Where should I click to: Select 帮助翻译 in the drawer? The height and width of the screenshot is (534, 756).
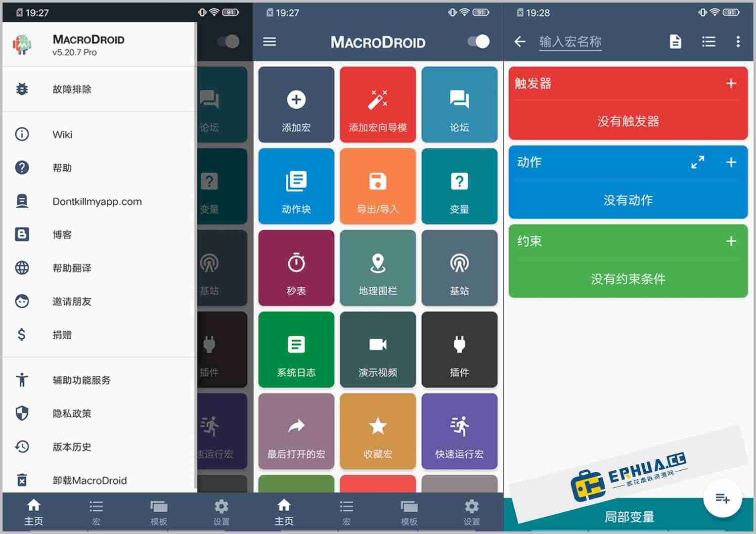coord(99,268)
